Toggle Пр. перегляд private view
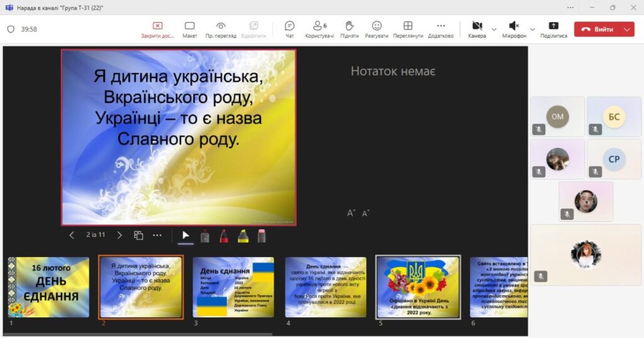The width and height of the screenshot is (644, 338). (x=221, y=29)
